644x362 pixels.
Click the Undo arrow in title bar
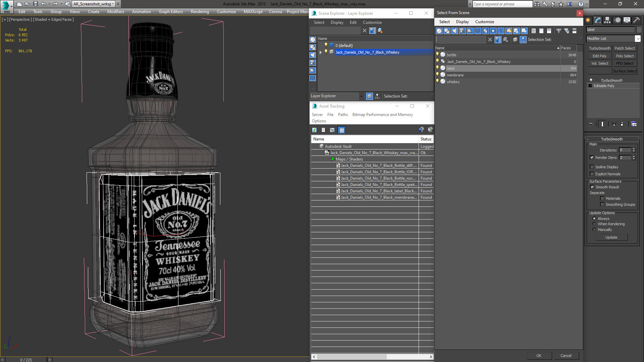click(x=43, y=4)
